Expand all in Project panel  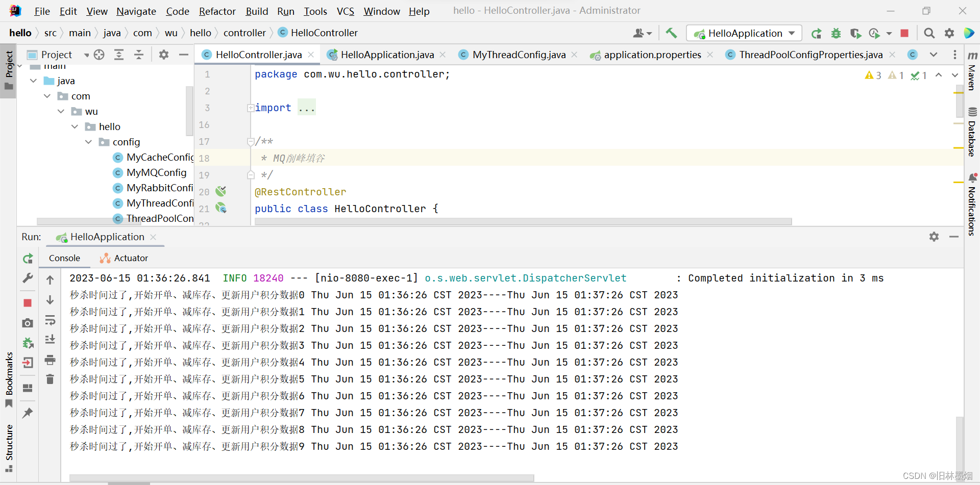tap(119, 55)
